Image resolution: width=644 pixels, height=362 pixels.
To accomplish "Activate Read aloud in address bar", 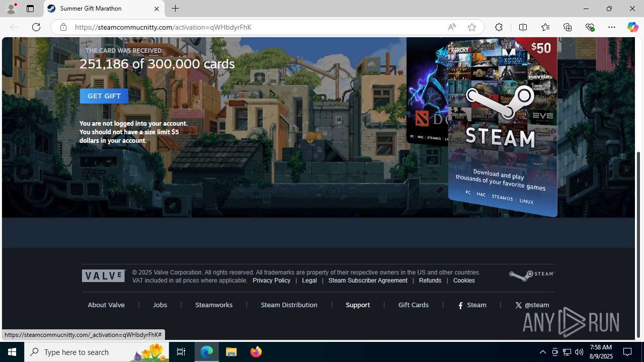I will pos(452,27).
